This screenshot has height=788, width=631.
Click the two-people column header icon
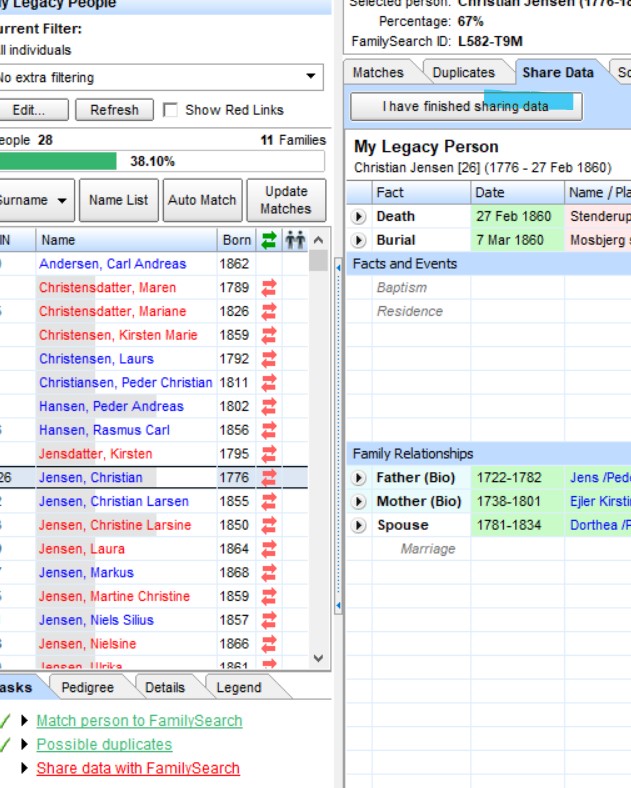coord(295,240)
